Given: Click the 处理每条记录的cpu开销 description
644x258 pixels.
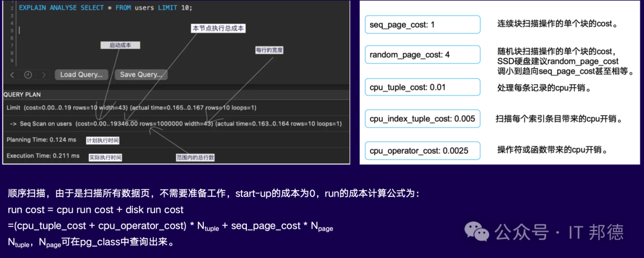Looking at the screenshot, I should (545, 87).
